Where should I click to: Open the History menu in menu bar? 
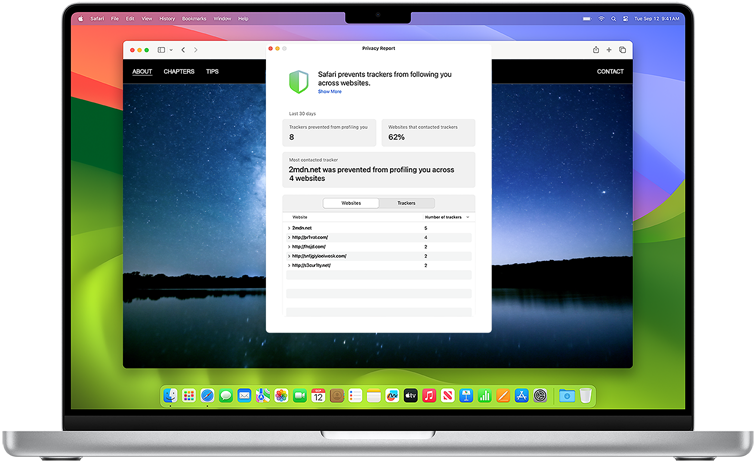pos(167,18)
